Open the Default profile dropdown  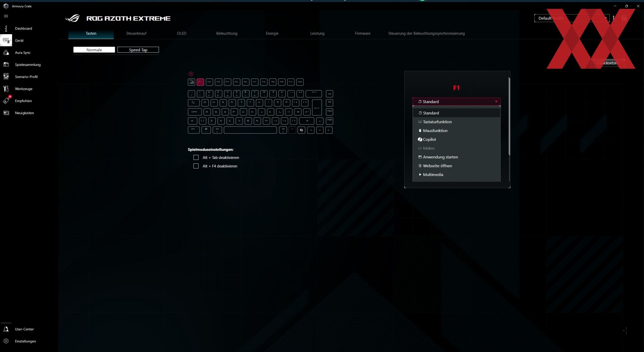pyautogui.click(x=572, y=18)
